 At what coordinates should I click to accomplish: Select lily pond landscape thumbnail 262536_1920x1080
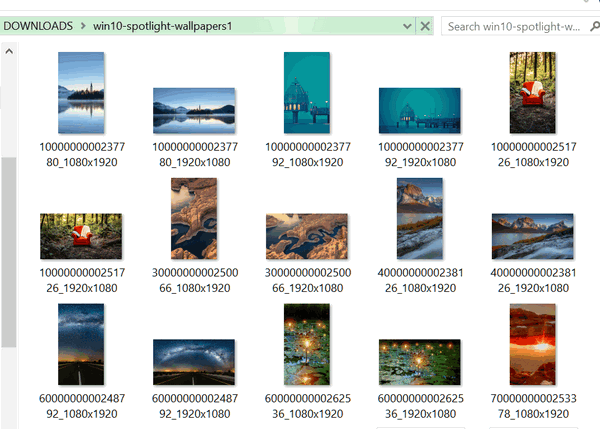420,362
